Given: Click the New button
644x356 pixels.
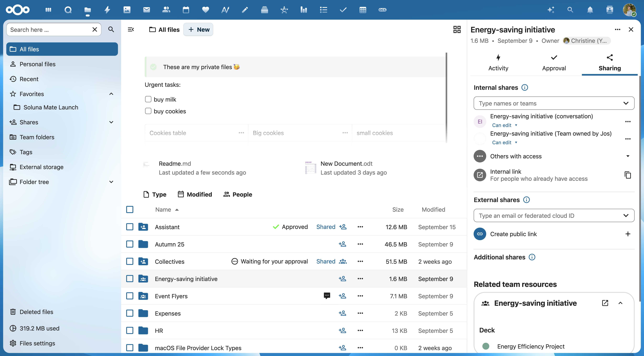Looking at the screenshot, I should click(x=198, y=29).
